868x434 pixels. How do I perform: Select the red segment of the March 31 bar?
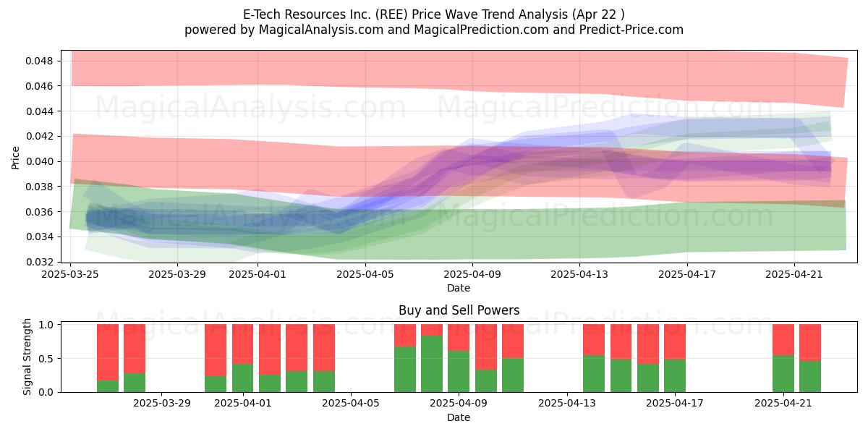216,350
